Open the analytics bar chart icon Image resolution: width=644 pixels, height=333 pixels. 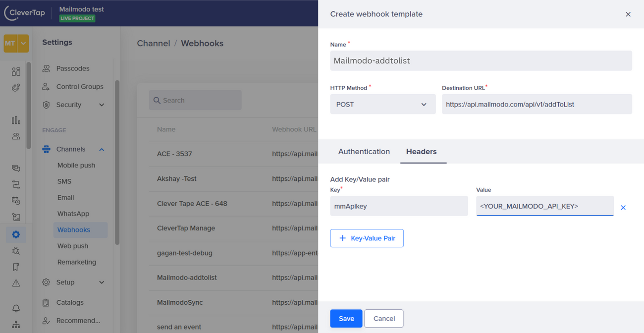pyautogui.click(x=16, y=120)
